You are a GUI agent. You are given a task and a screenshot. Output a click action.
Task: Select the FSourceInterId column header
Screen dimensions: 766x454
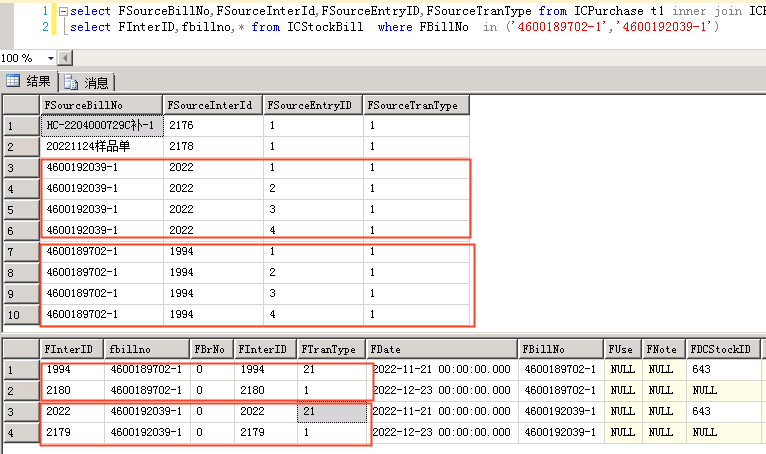(x=212, y=105)
